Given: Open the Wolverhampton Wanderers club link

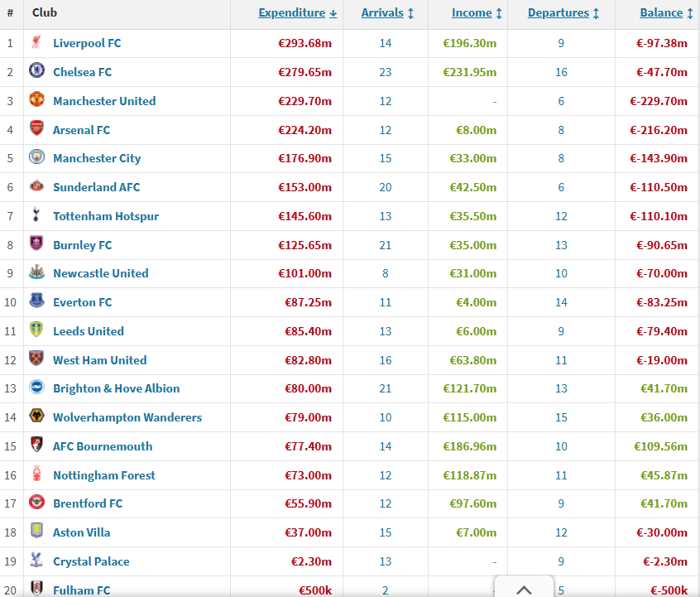Looking at the screenshot, I should [127, 417].
